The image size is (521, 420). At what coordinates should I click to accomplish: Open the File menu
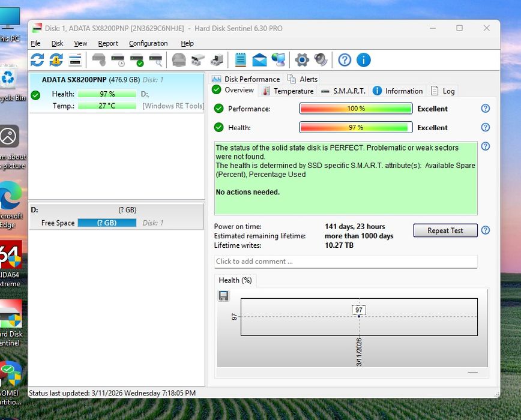[35, 43]
